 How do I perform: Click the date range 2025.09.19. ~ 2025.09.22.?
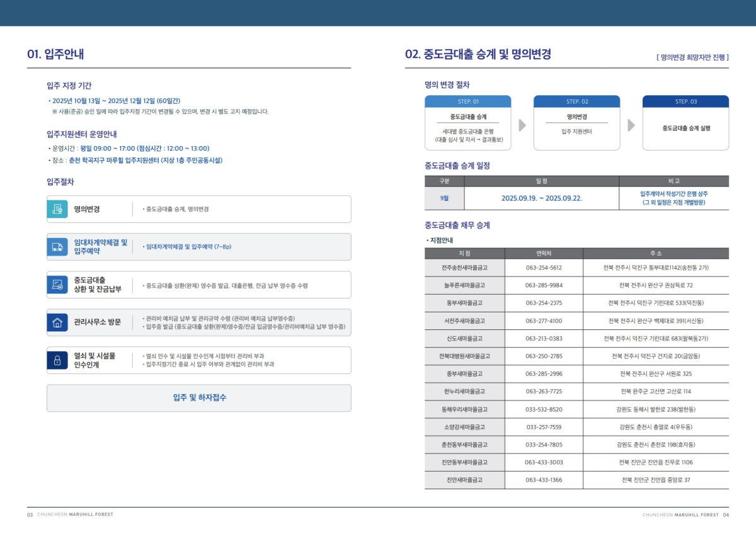[541, 198]
